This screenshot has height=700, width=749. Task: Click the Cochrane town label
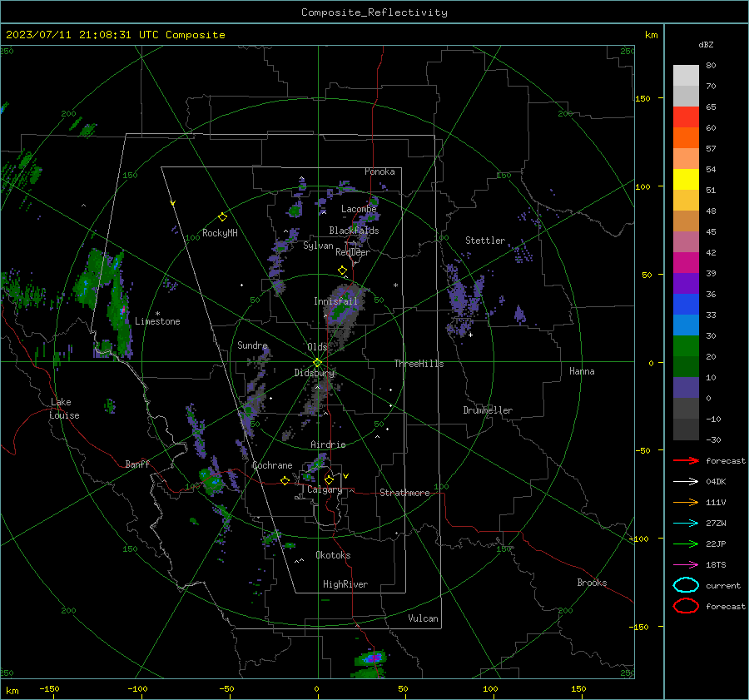(272, 465)
